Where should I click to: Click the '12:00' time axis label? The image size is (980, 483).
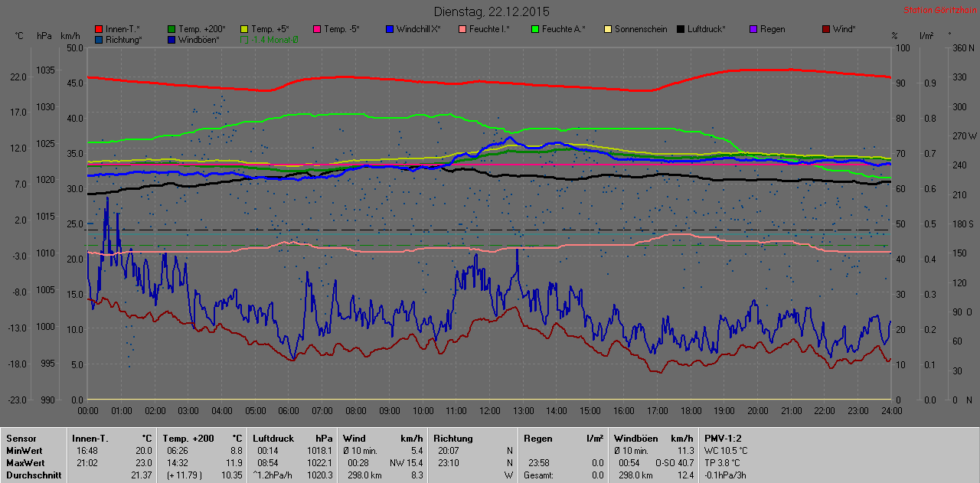click(488, 410)
